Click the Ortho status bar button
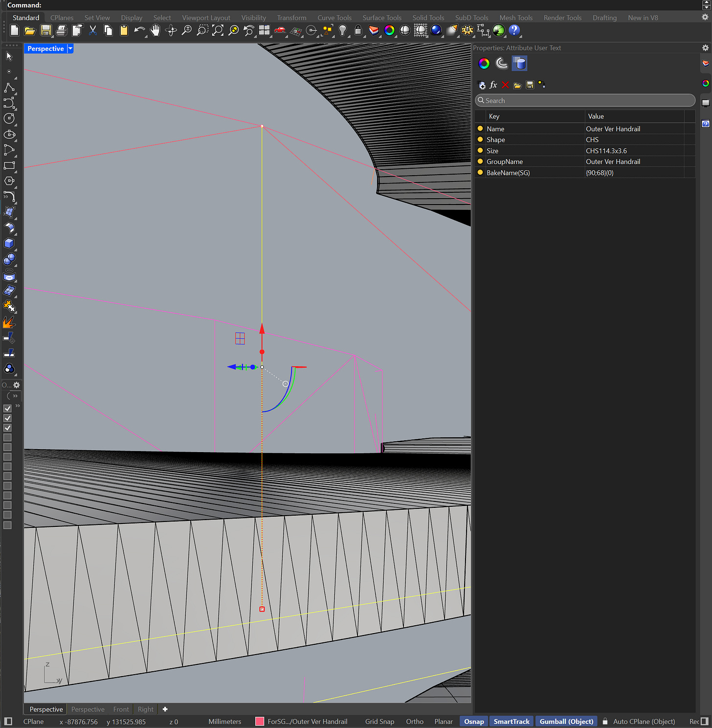Screen dimensions: 712x728 (414, 721)
